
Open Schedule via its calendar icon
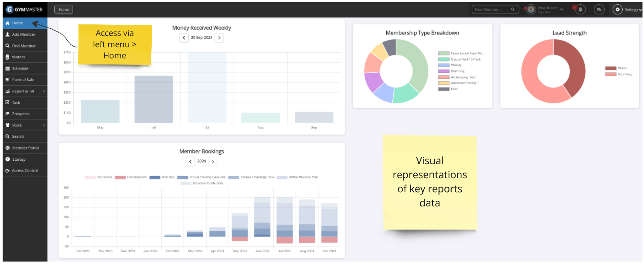[7, 68]
